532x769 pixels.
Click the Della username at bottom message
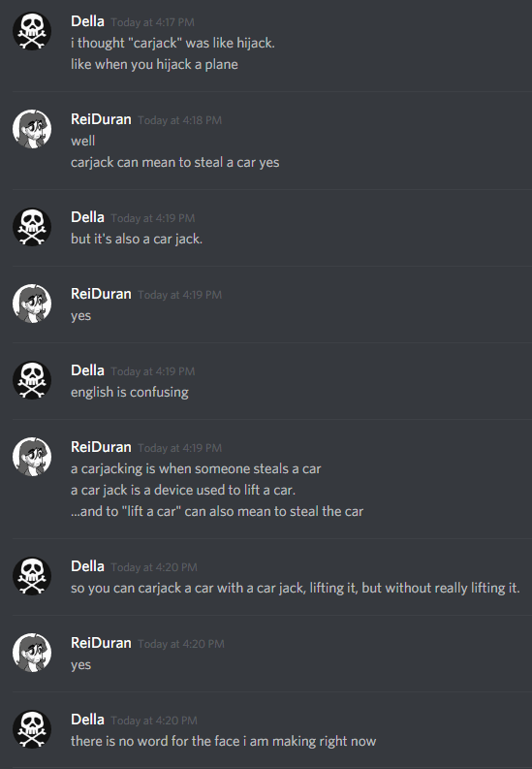87,720
